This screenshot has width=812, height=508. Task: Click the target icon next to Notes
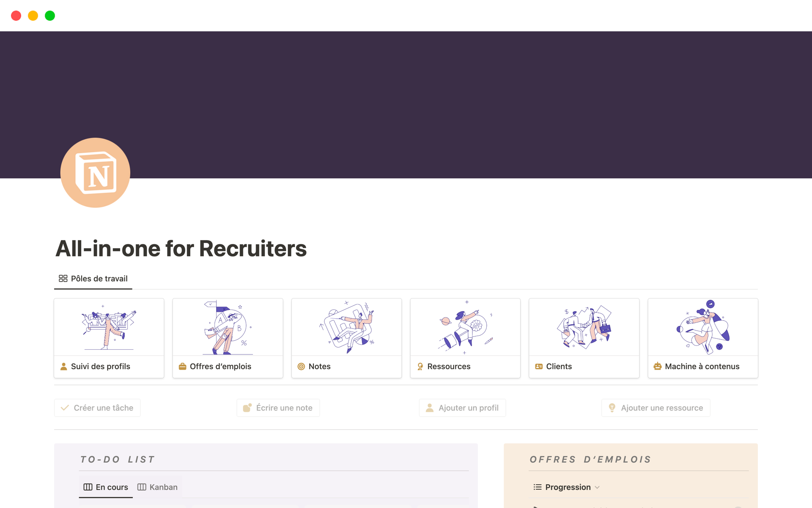[x=301, y=367]
